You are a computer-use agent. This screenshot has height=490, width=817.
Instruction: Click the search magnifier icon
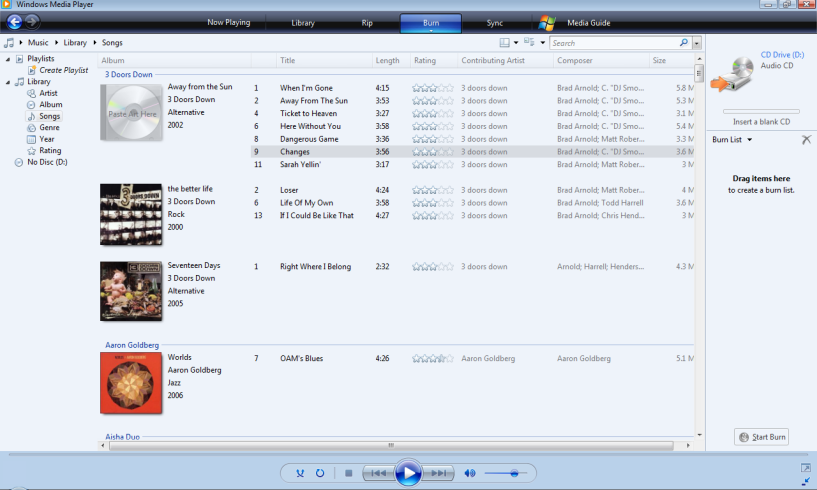pos(684,43)
